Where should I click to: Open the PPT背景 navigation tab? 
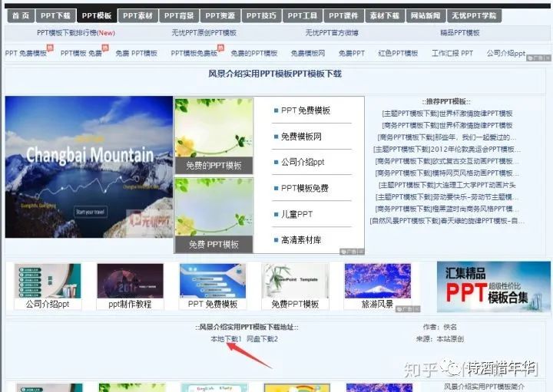179,15
